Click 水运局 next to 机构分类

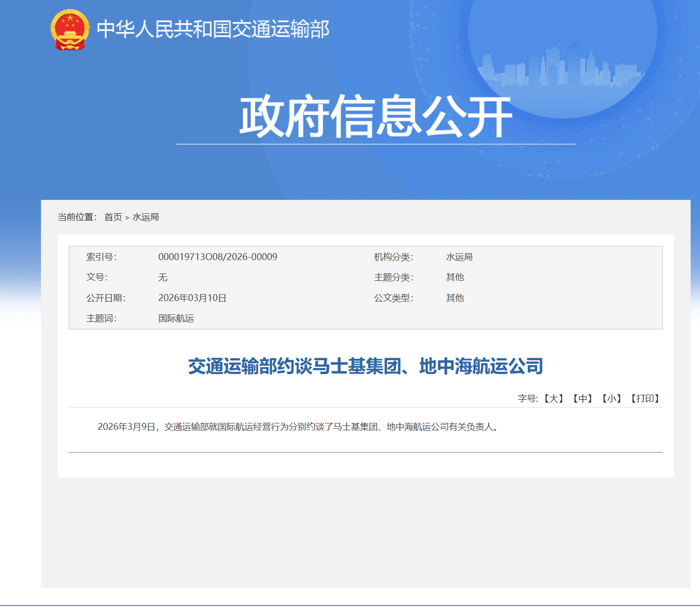click(459, 257)
